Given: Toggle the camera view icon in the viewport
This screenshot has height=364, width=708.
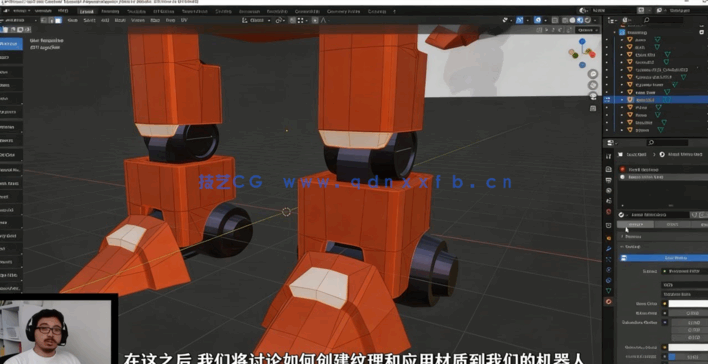Looking at the screenshot, I should coord(593,96).
